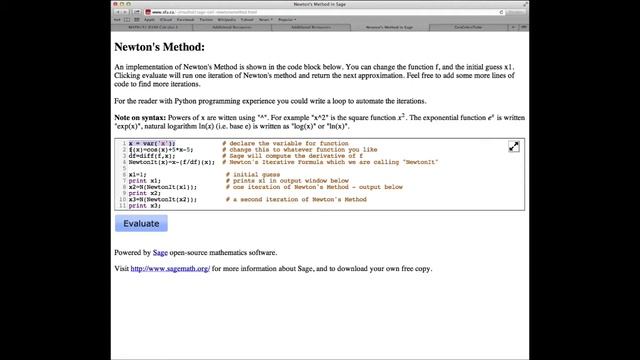Go back with the Safari back arrow
This screenshot has height=360, width=640.
pyautogui.click(x=118, y=12)
